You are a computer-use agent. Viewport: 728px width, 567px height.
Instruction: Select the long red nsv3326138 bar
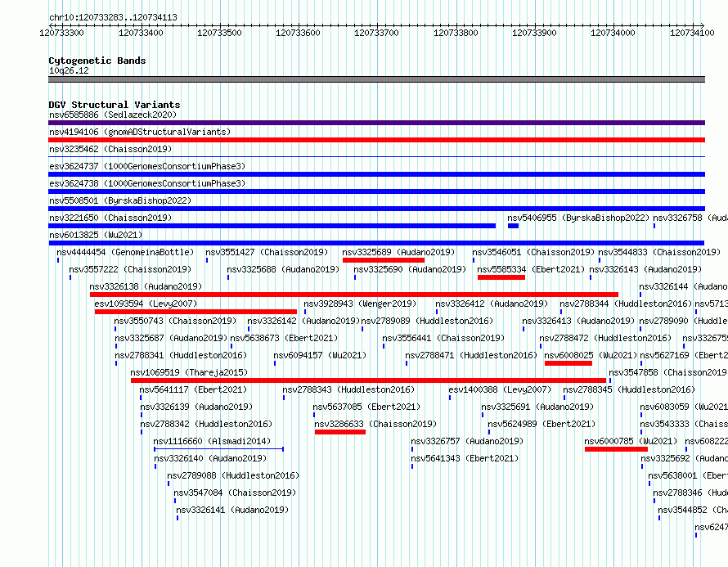point(354,295)
